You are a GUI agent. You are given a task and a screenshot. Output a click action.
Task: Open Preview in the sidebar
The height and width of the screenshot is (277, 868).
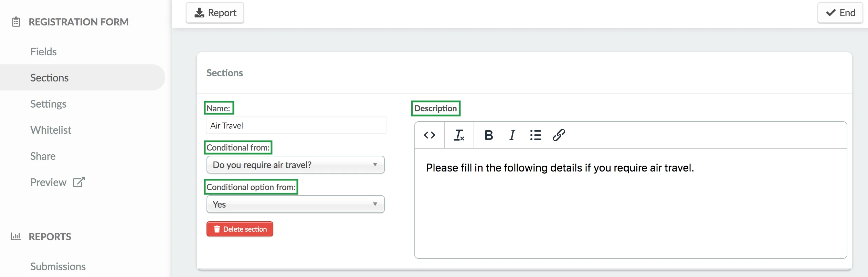coord(49,182)
